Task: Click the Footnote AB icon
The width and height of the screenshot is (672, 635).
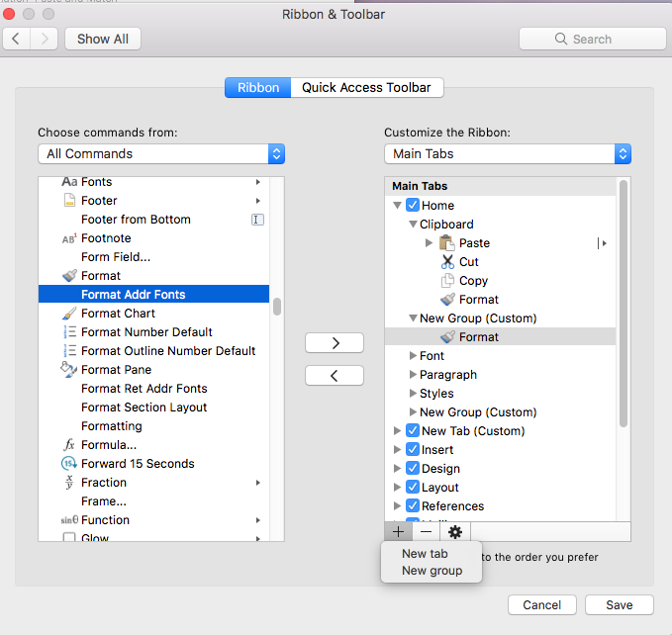Action: 69,238
